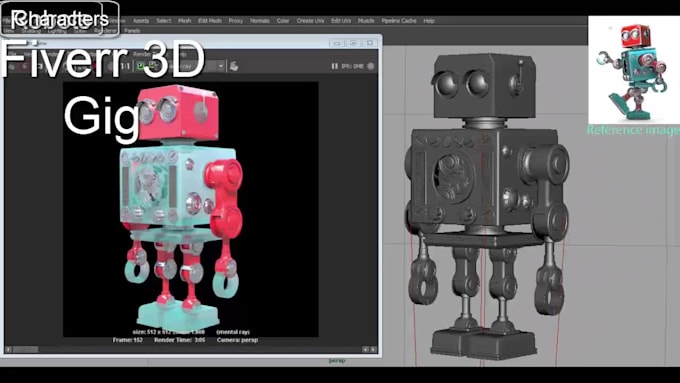Viewport: 680px width, 383px height.
Task: Open the Edit UVs menu
Action: click(341, 21)
